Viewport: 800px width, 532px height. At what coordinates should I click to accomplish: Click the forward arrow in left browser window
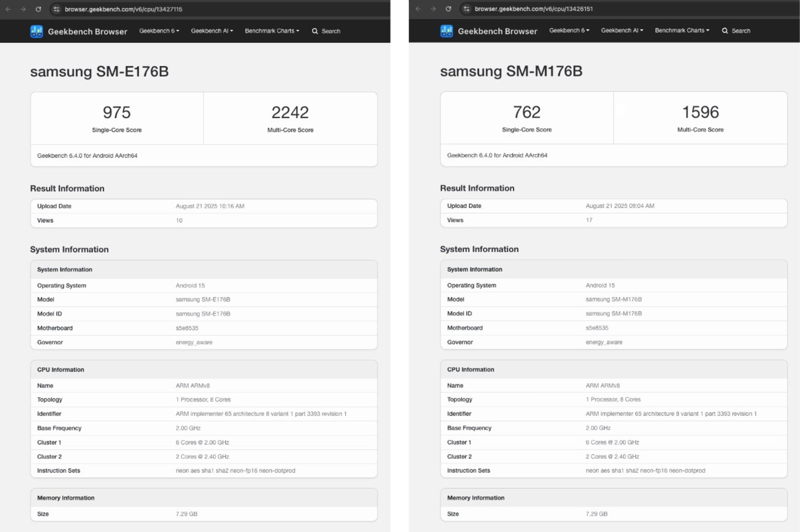(23, 9)
